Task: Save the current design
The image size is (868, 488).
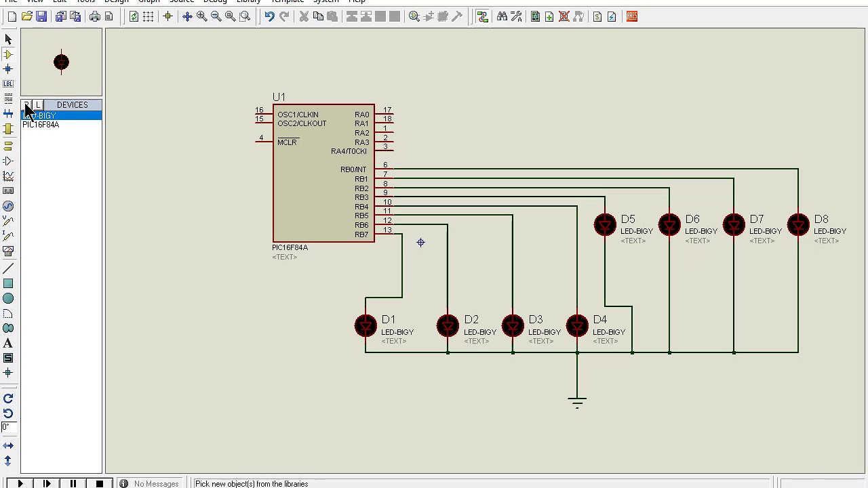Action: [41, 16]
